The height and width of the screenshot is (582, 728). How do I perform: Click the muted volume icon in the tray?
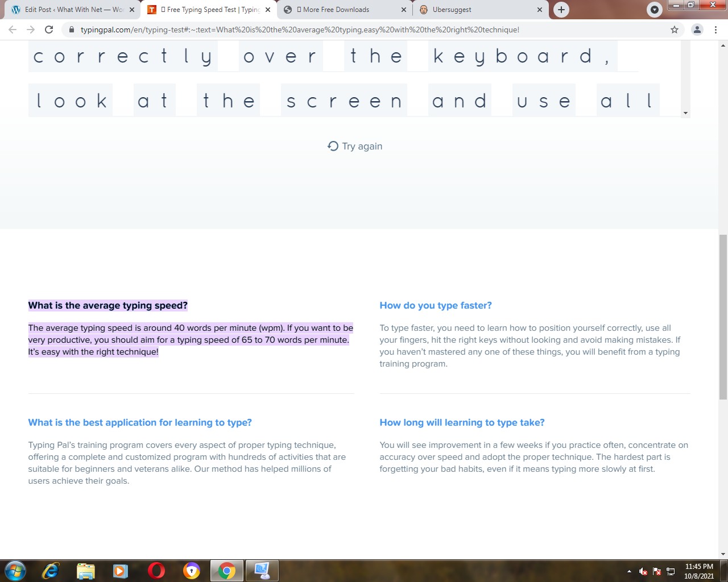643,571
